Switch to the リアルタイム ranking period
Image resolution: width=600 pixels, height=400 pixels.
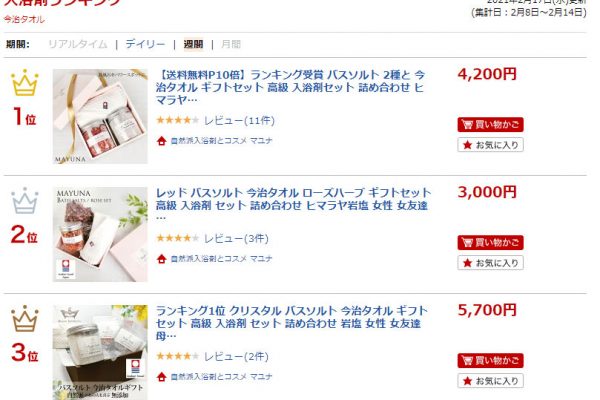[78, 44]
